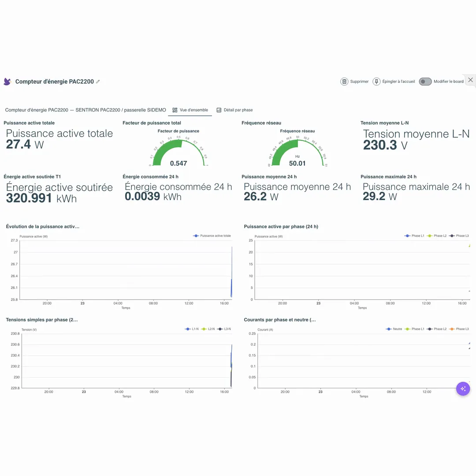Screen dimensions: 476x476
Task: Toggle Puissance active totale legend series
Action: point(212,236)
